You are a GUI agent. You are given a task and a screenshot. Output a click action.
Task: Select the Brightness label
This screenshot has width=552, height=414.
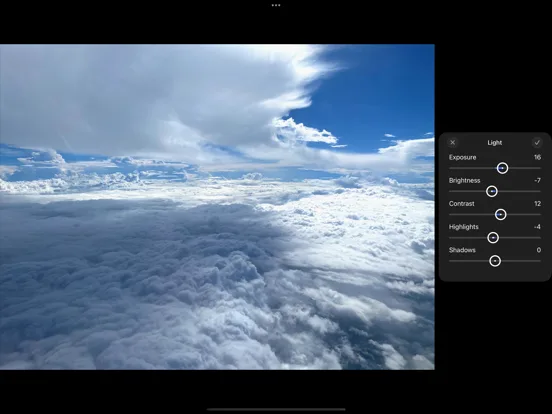[x=464, y=181]
